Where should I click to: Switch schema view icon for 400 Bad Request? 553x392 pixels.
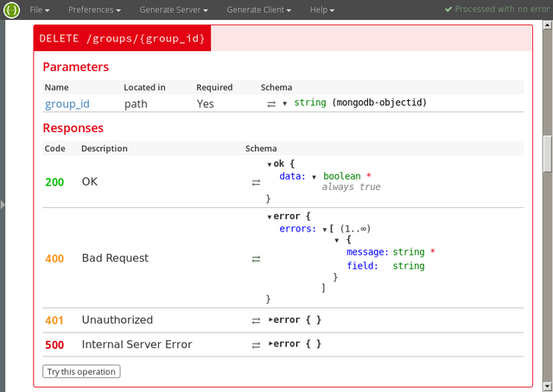pyautogui.click(x=256, y=259)
